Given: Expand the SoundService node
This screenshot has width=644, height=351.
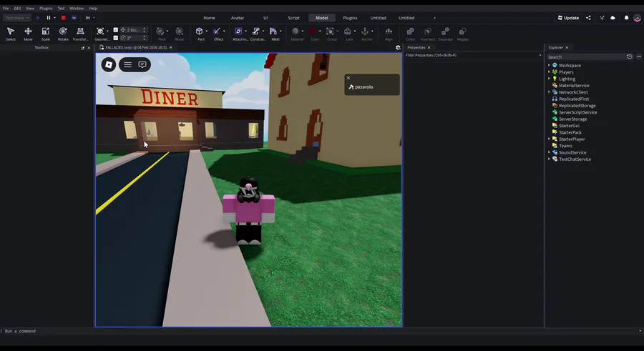Looking at the screenshot, I should [549, 152].
